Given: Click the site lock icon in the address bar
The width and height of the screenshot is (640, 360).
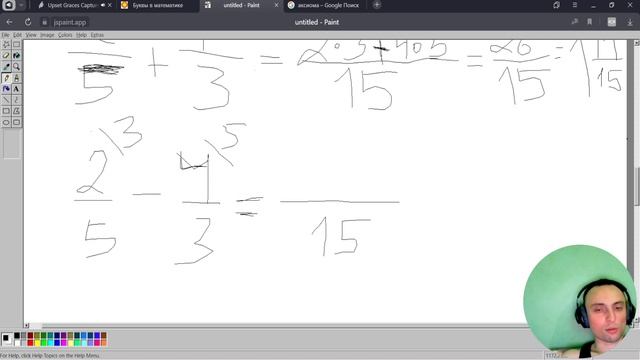Looking at the screenshot, I should coord(44,22).
